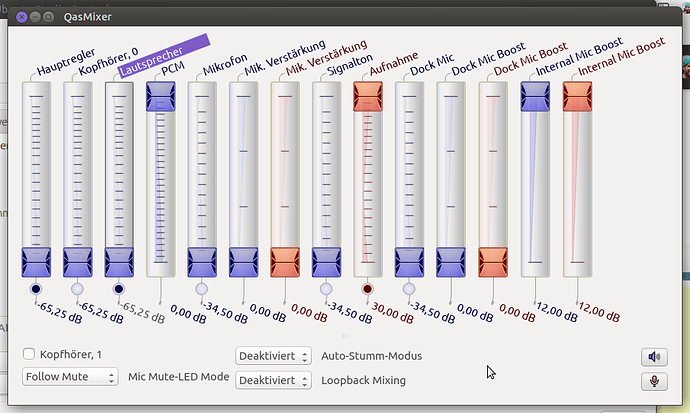Select the Mikrofon channel label
Image resolution: width=690 pixels, height=413 pixels.
[225, 64]
